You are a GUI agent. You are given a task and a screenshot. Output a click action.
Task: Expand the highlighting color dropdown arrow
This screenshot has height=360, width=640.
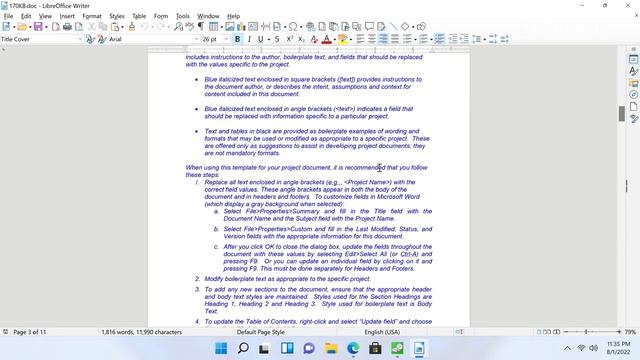point(351,40)
